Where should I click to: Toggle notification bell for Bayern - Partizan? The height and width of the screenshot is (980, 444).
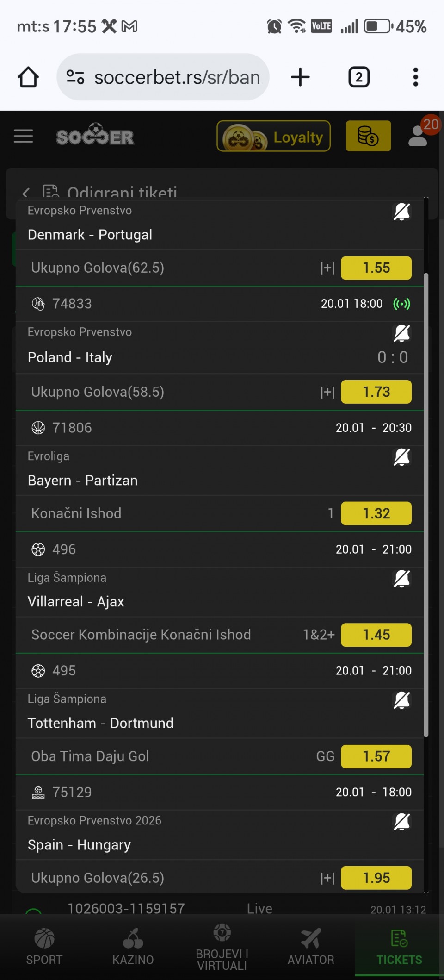(x=401, y=457)
